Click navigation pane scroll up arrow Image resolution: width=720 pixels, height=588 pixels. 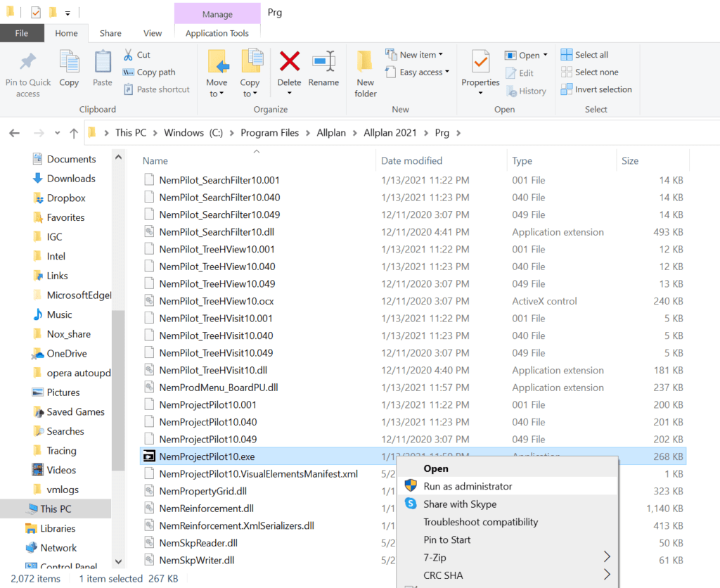pyautogui.click(x=118, y=157)
